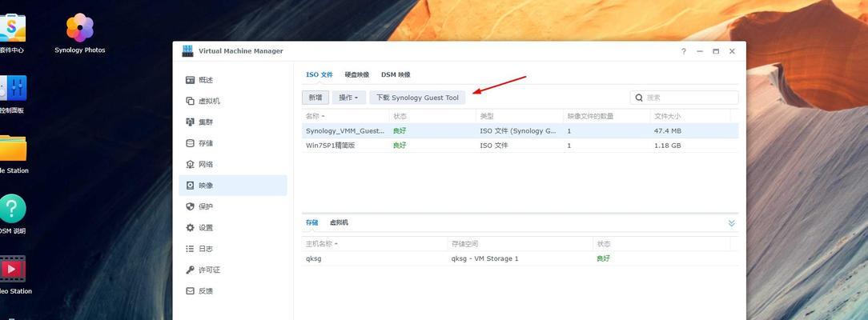Switch to DSM 映像 tab
868x320 pixels.
[396, 74]
